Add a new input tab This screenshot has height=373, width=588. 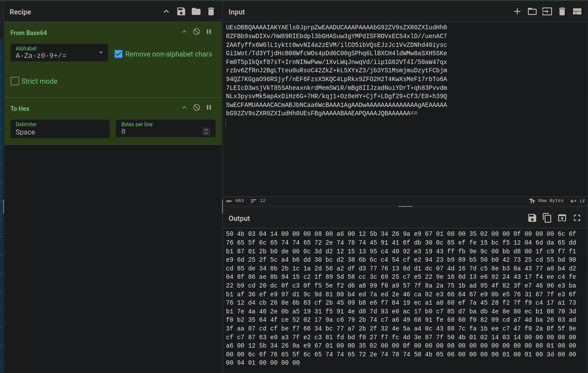click(517, 12)
